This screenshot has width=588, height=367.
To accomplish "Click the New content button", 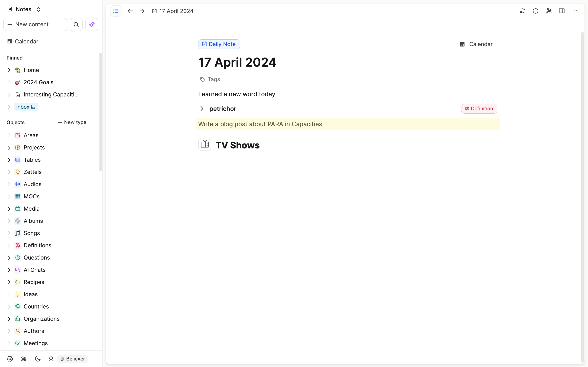I will pyautogui.click(x=35, y=24).
